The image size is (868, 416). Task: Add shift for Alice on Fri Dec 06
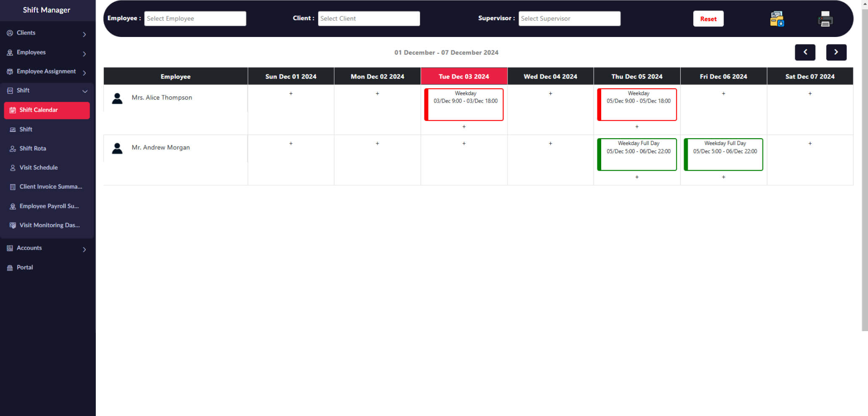tap(723, 93)
